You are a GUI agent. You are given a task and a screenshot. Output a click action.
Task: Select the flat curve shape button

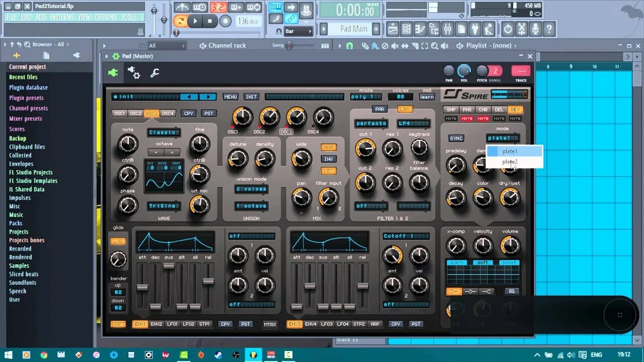pyautogui.click(x=454, y=292)
